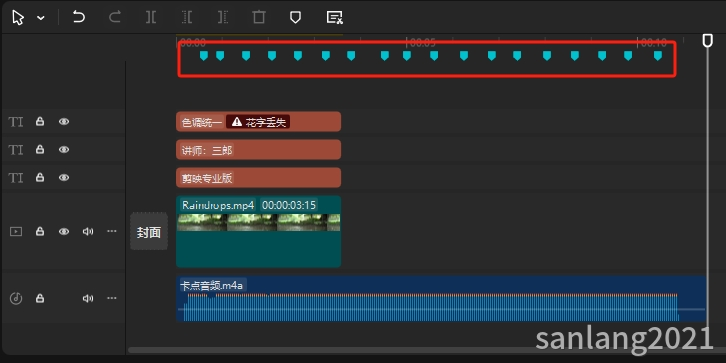This screenshot has height=363, width=726.
Task: Click the 00:00:03:15 clip duration label
Action: click(x=289, y=205)
